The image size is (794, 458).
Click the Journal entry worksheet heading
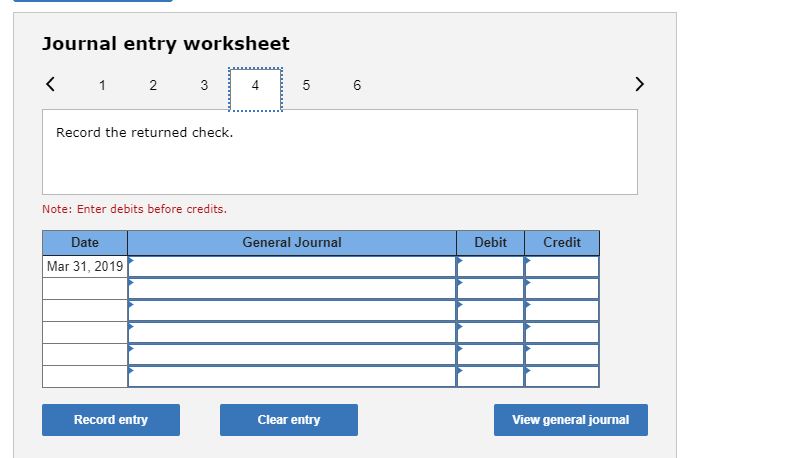click(166, 44)
